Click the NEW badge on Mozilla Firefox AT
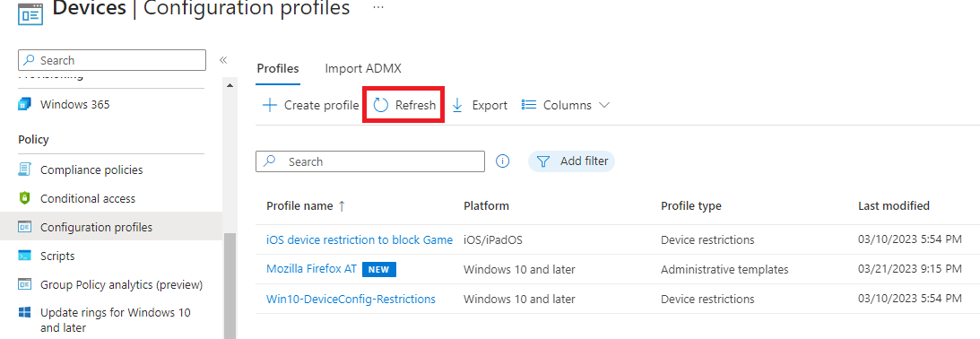Screen dimensions: 980x339 coord(378,269)
